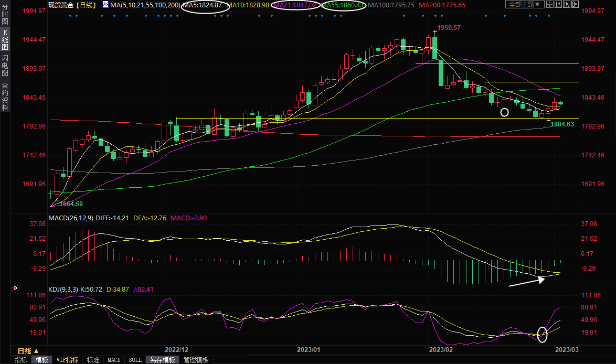Select the 模板 bottom tab
616x364 pixels.
pyautogui.click(x=41, y=360)
